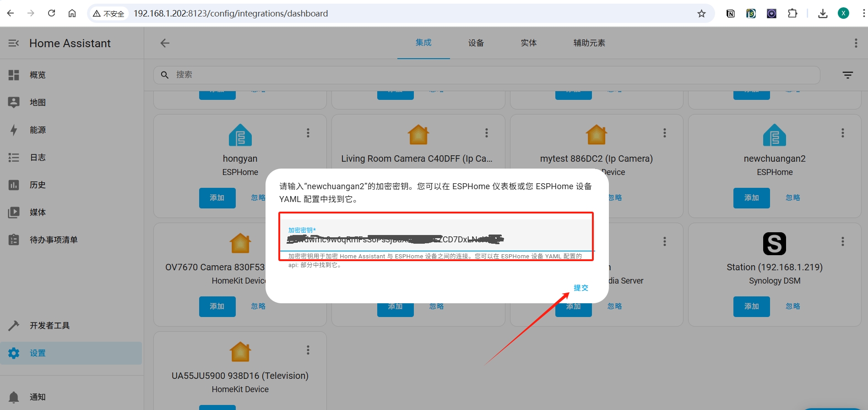Click the newchuangan2 ESPHome icon
The image size is (868, 410).
(x=775, y=135)
